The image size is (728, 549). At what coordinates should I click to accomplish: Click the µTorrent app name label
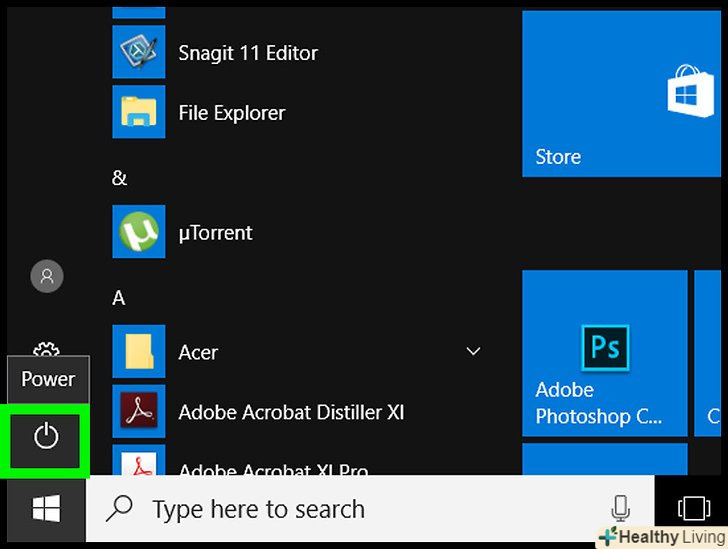coord(215,232)
